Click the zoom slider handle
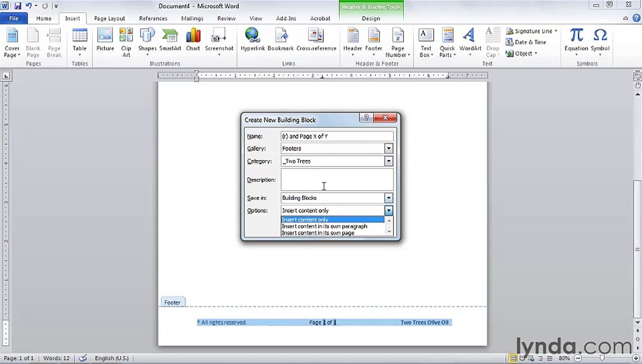 point(602,358)
